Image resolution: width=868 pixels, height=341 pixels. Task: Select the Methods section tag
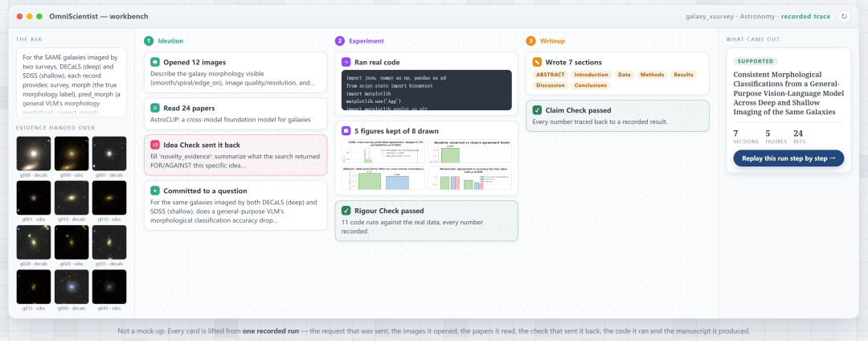pyautogui.click(x=651, y=75)
